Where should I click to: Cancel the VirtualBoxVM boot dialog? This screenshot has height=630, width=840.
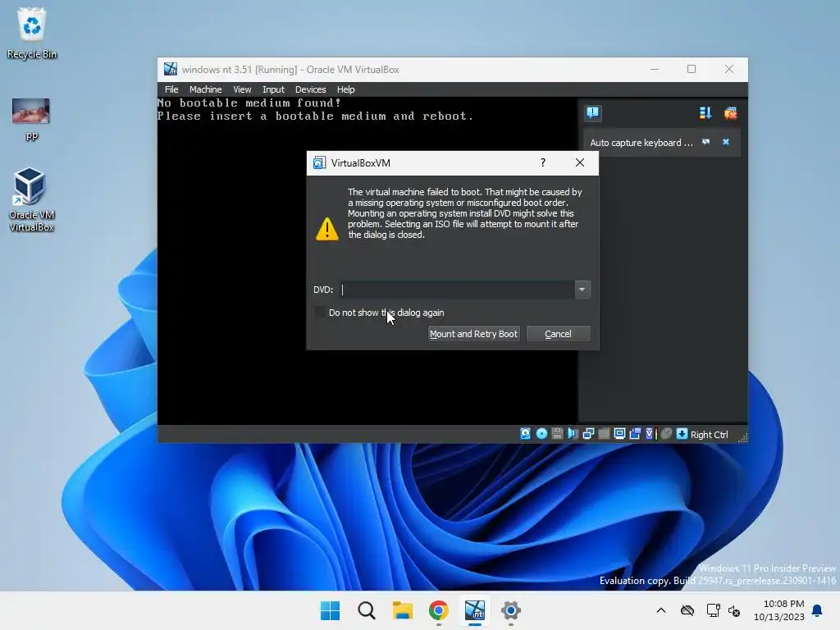pos(558,334)
